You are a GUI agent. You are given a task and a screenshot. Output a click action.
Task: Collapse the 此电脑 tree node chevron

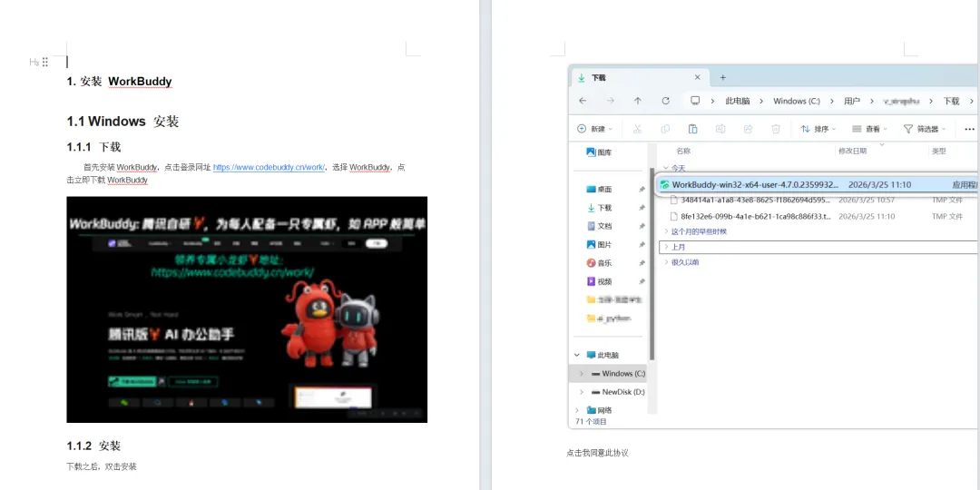[x=576, y=355]
